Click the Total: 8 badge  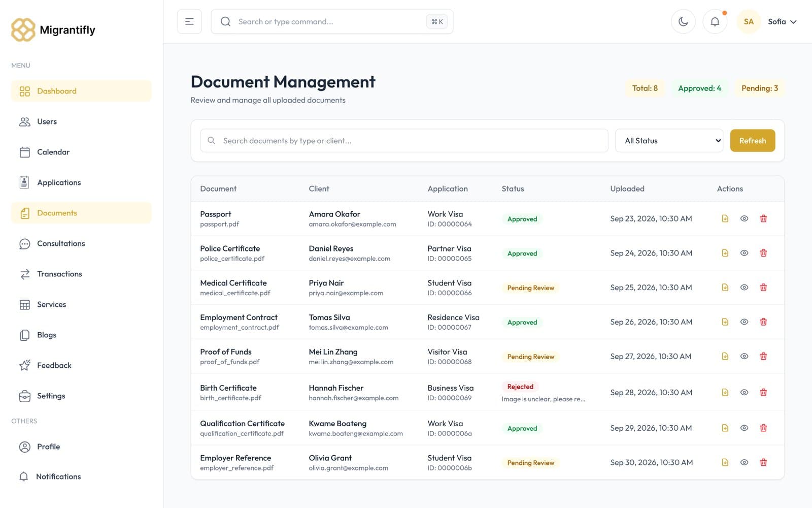click(645, 88)
